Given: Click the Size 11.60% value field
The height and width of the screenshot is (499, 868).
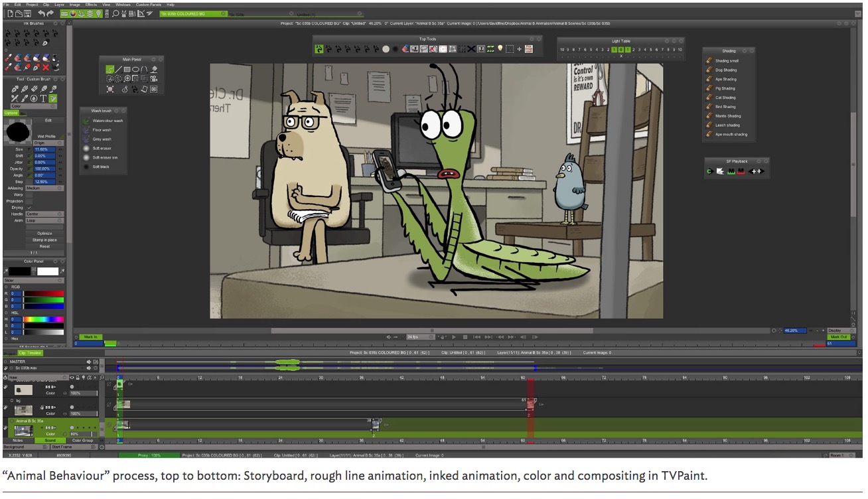Looking at the screenshot, I should tap(44, 149).
